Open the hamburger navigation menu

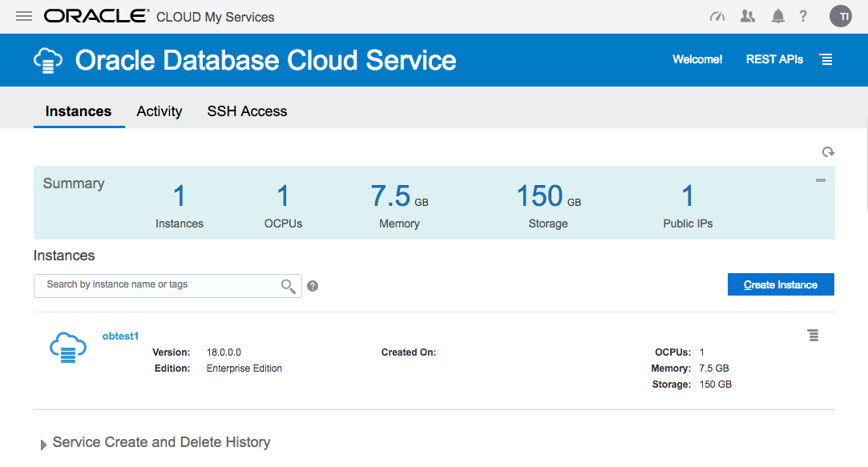pyautogui.click(x=24, y=16)
